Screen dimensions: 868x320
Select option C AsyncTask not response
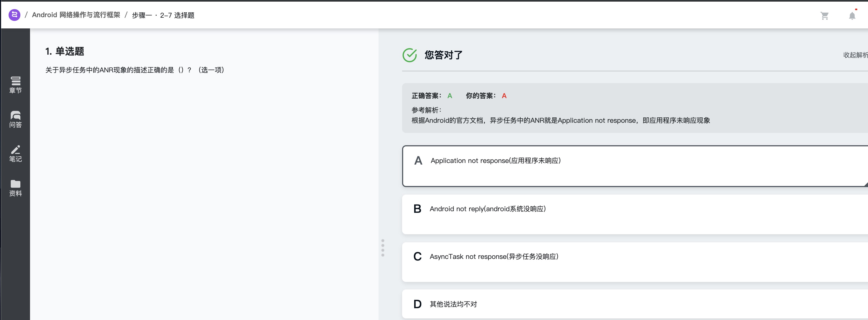pos(635,262)
